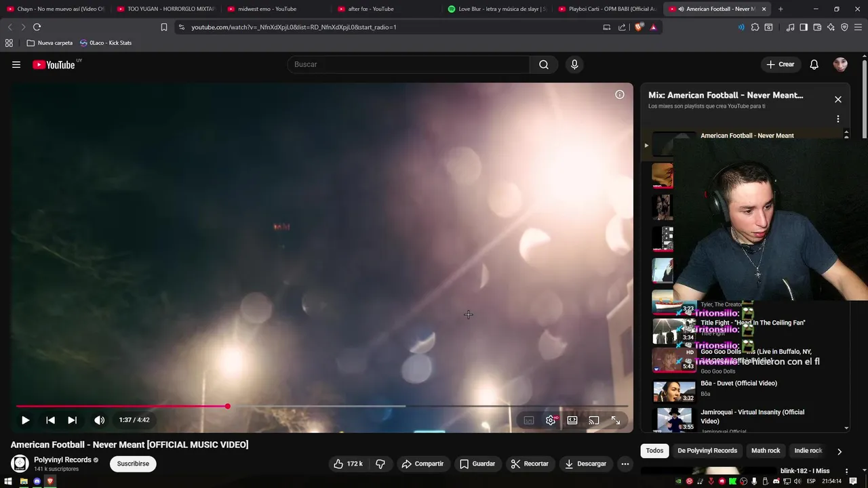Start voice search with the microphone
Screen dimensions: 868x488
(x=574, y=64)
